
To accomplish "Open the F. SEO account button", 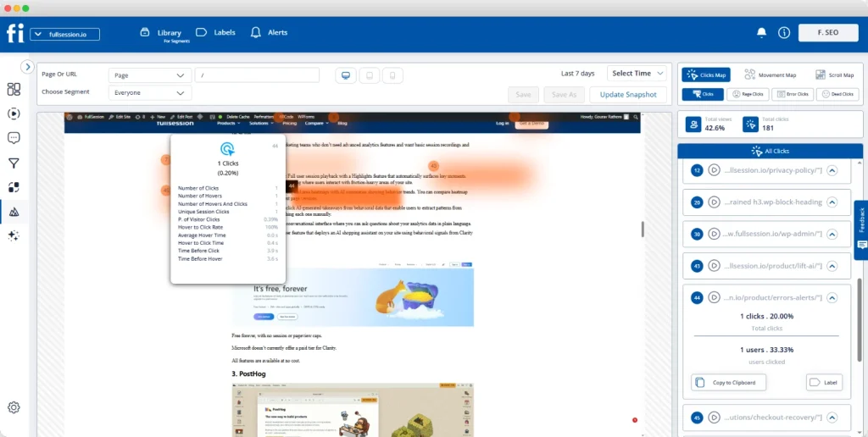I will pyautogui.click(x=828, y=33).
